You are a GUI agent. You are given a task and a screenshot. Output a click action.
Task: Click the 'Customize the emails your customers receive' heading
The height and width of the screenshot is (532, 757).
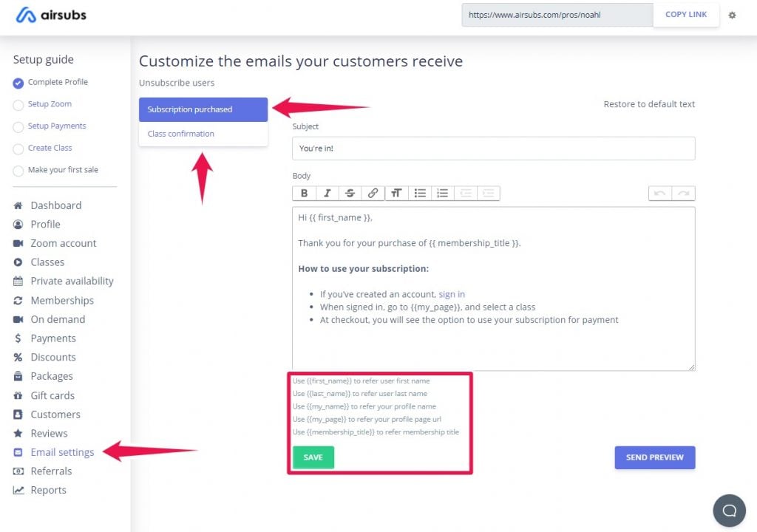[x=301, y=61]
